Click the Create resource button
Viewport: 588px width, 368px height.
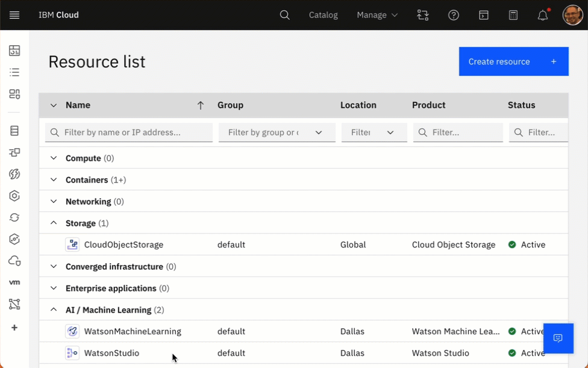point(513,61)
